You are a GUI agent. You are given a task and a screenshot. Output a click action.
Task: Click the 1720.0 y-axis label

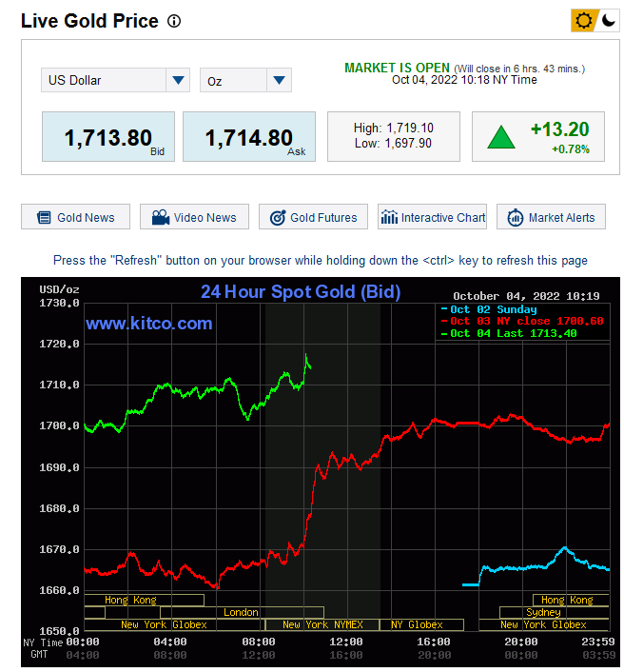(x=59, y=345)
